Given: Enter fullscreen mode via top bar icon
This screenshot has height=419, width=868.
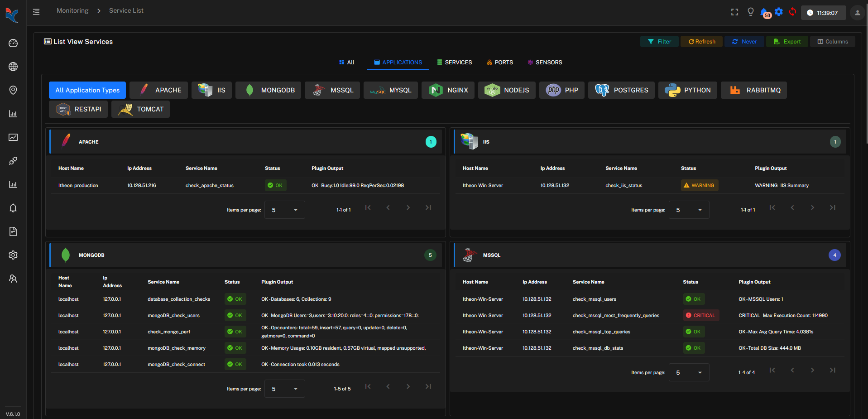Looking at the screenshot, I should click(x=734, y=12).
